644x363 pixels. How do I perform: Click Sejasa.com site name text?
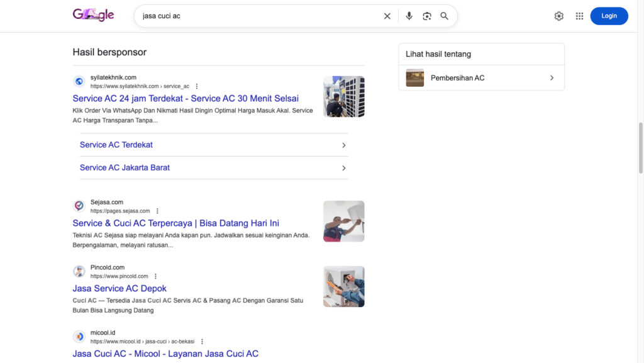[107, 202]
